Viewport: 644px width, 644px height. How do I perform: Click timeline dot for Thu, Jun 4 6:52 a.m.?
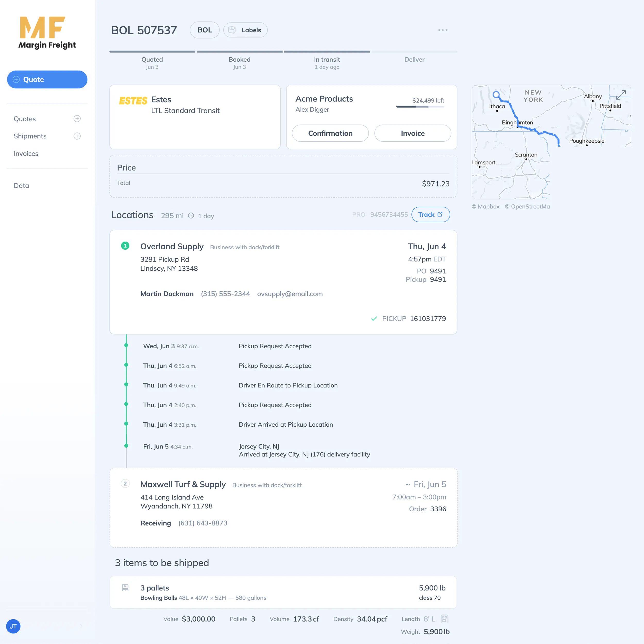[126, 365]
